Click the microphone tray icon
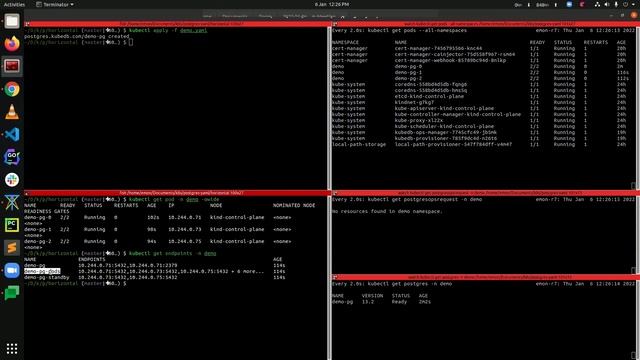This screenshot has width=640, height=360. [x=616, y=4]
